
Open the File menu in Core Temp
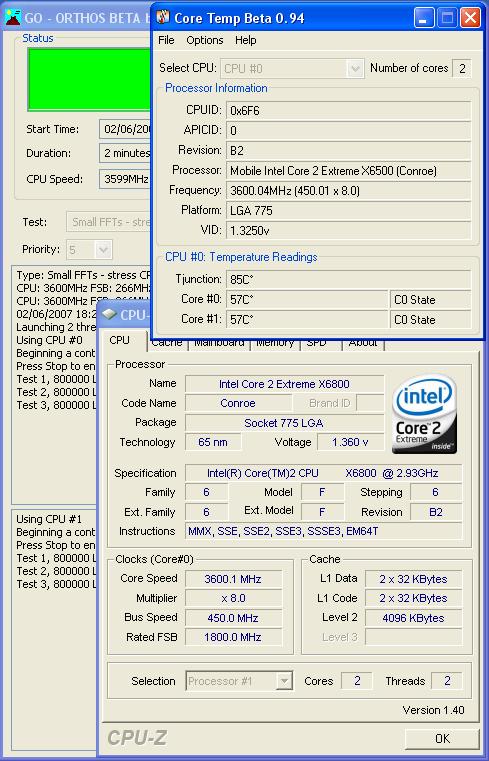[x=166, y=40]
